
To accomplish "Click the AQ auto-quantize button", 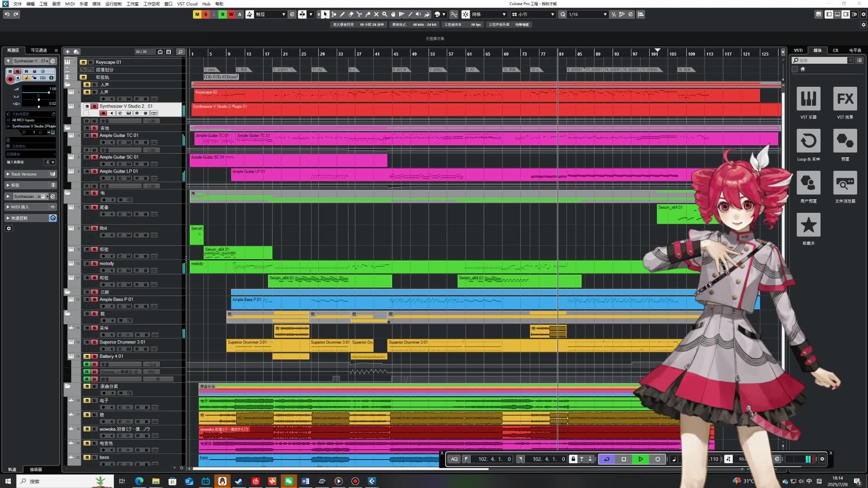I will tap(454, 459).
